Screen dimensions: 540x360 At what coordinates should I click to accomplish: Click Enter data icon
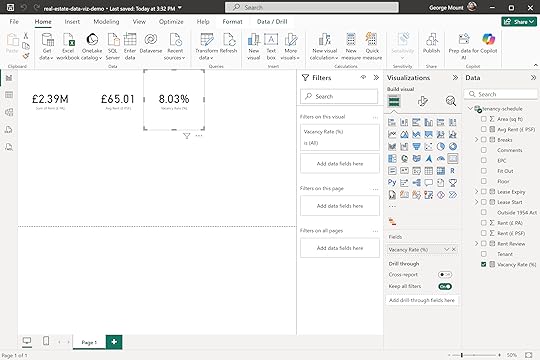130,40
